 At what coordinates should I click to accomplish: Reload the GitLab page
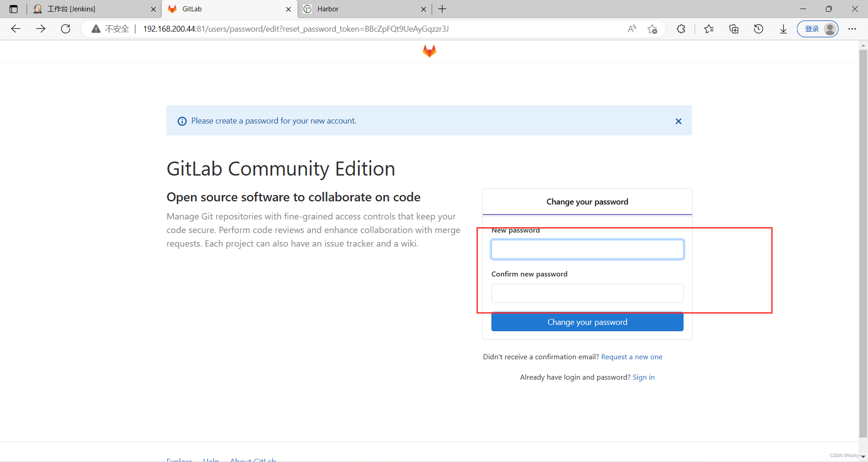66,29
